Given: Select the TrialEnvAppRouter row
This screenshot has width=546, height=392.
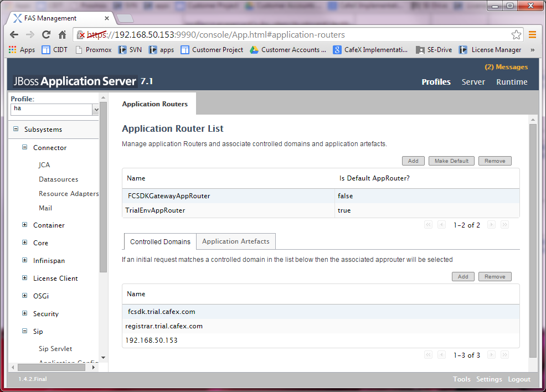Looking at the screenshot, I should (321, 210).
